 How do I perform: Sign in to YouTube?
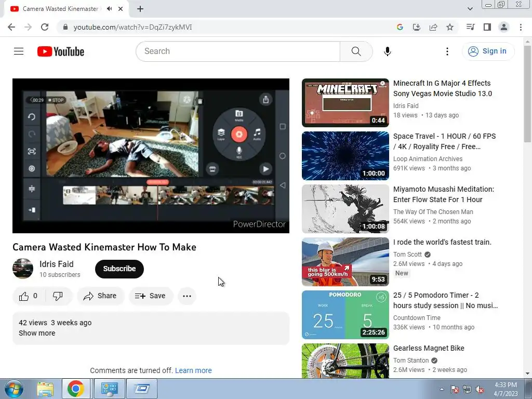[x=488, y=51]
